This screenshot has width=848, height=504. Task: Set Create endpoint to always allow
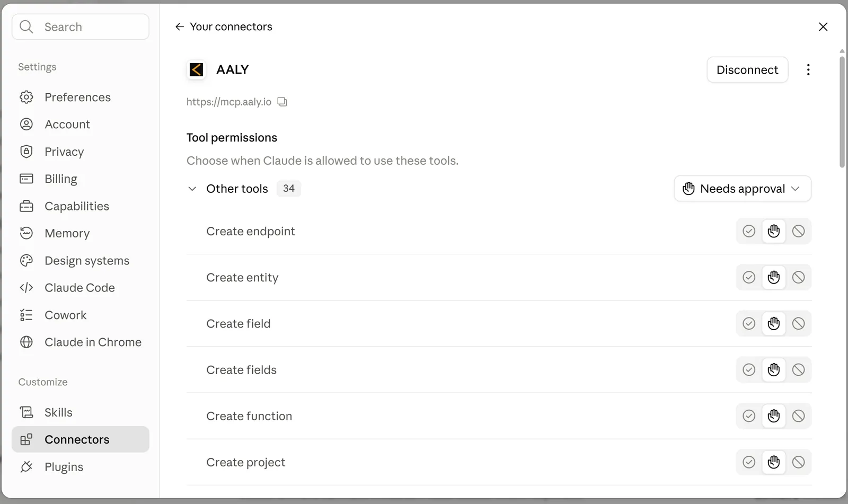(749, 231)
